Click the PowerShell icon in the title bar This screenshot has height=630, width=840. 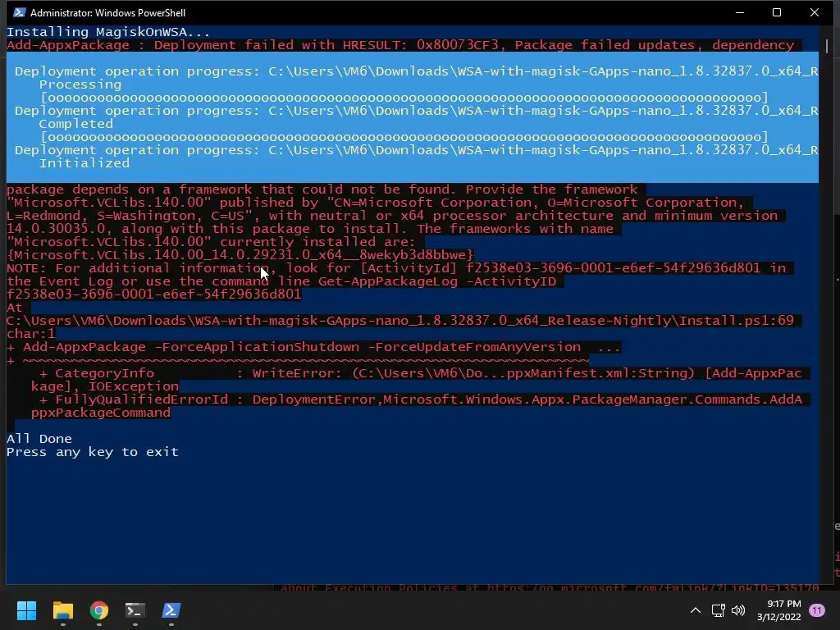tap(20, 12)
